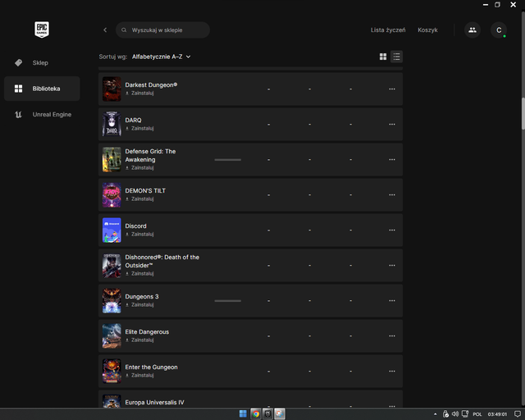The image size is (525, 420).
Task: Click Elite Dangerous cover thumbnail
Action: click(112, 336)
